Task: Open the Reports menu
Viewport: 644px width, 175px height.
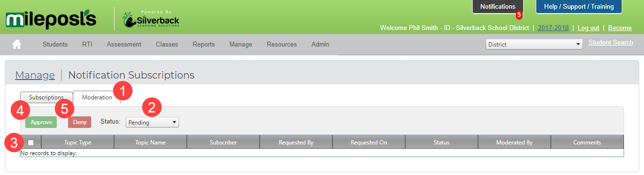Action: coord(204,44)
